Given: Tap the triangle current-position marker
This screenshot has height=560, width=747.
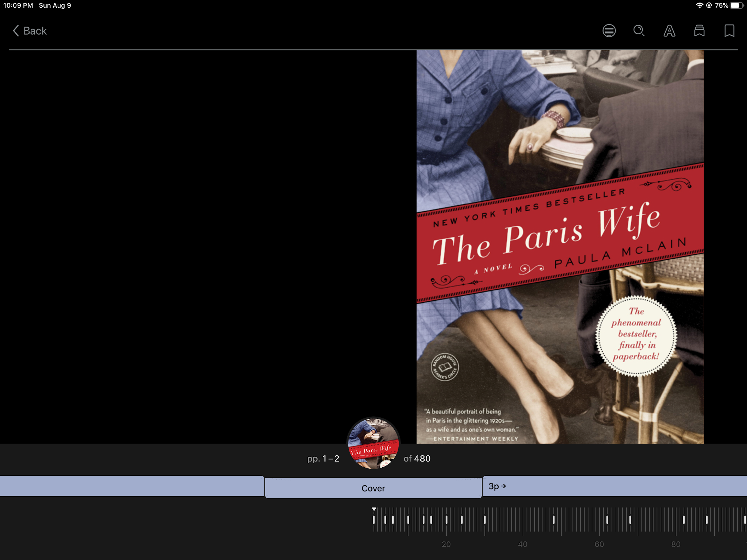Looking at the screenshot, I should [374, 509].
